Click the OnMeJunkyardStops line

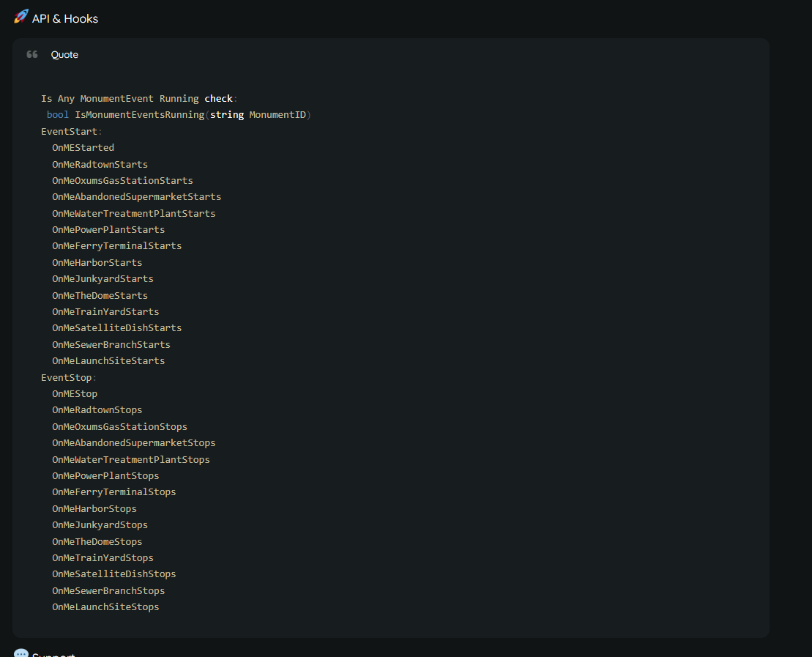pos(100,525)
